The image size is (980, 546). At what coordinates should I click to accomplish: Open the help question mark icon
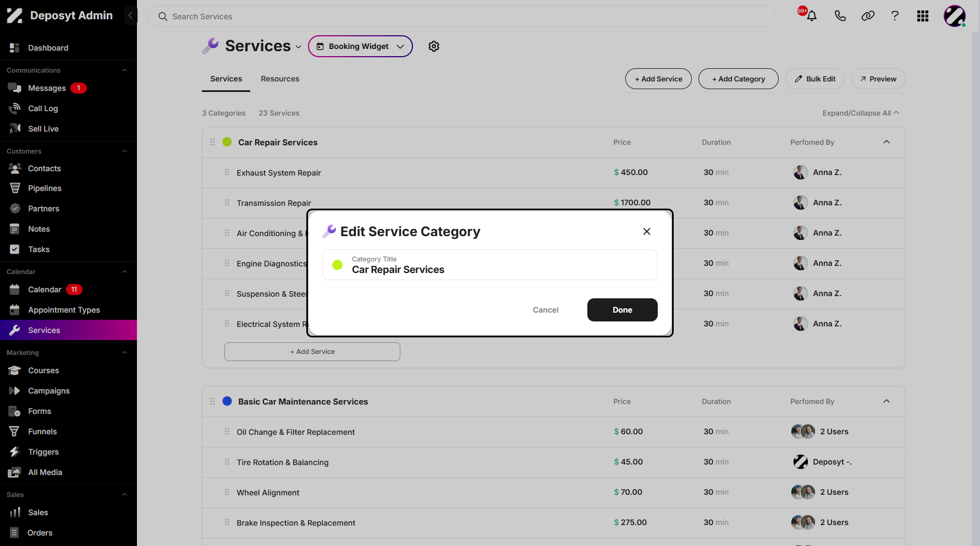click(895, 16)
